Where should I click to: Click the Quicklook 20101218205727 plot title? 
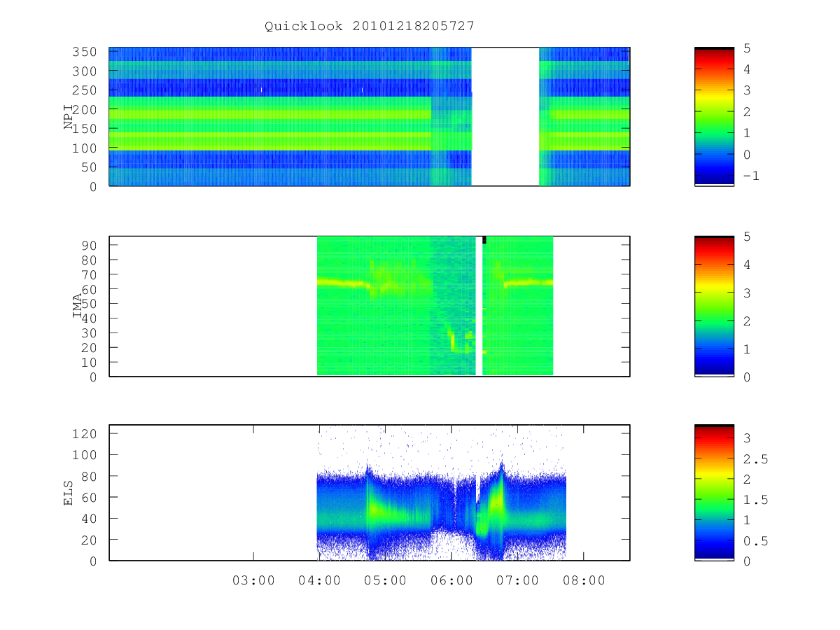tap(370, 26)
